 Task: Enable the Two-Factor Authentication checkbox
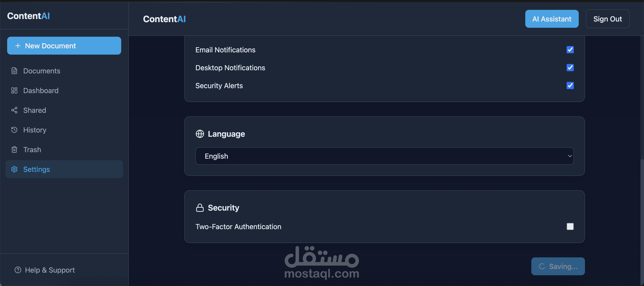coord(570,226)
